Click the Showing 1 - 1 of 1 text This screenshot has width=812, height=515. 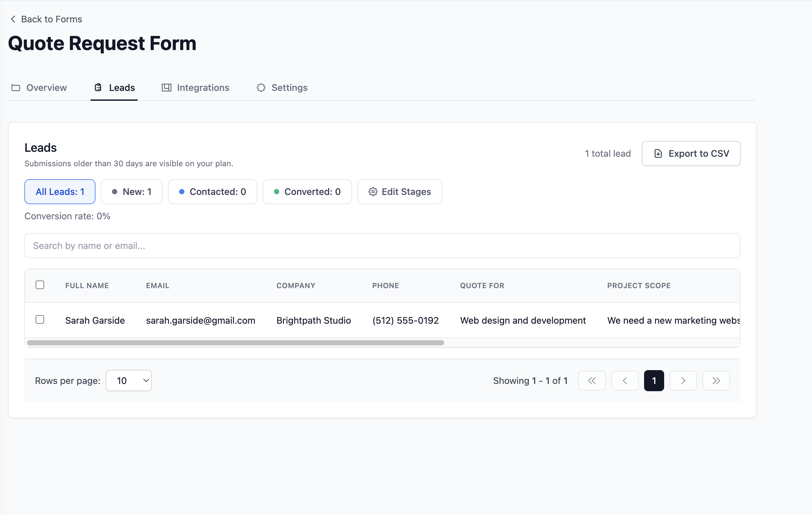[530, 381]
